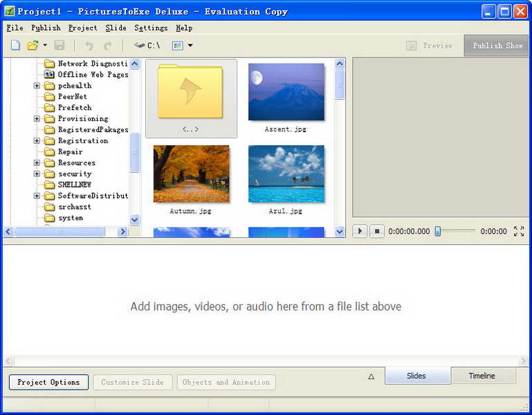Click the New project icon
The height and width of the screenshot is (415, 532).
(x=15, y=46)
